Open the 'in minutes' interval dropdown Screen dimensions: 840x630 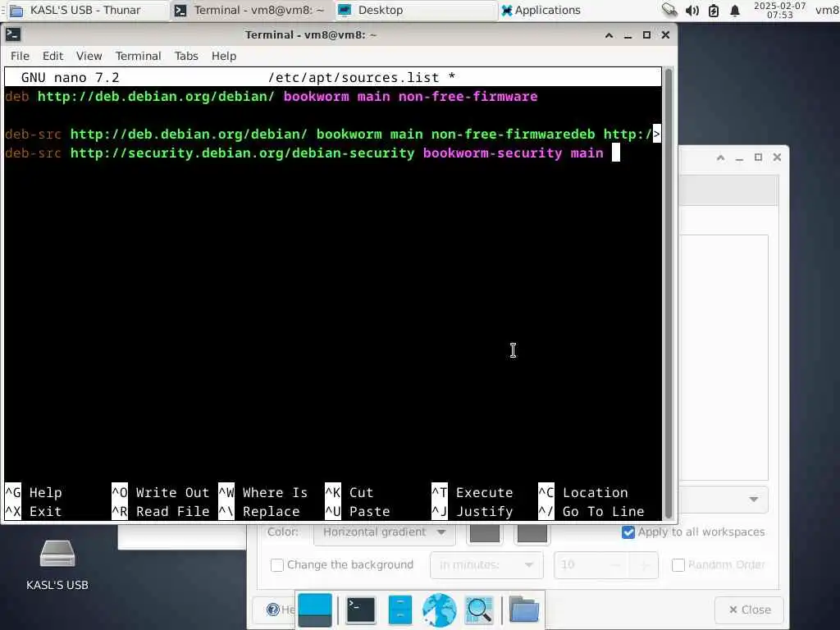tap(486, 565)
